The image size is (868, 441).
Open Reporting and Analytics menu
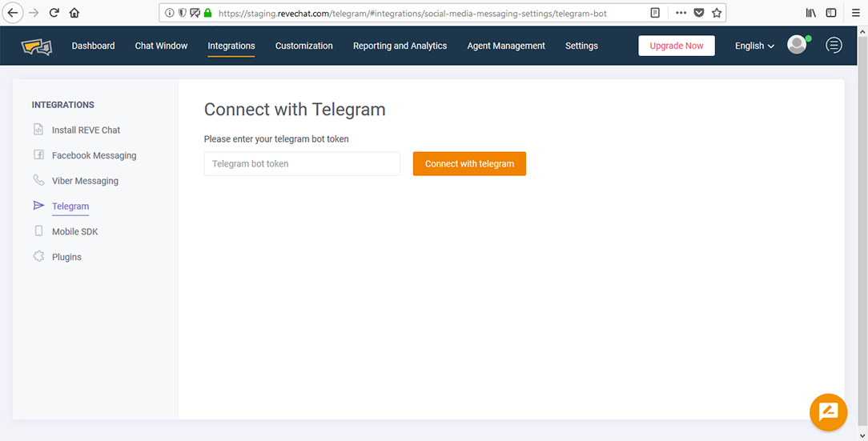tap(400, 46)
